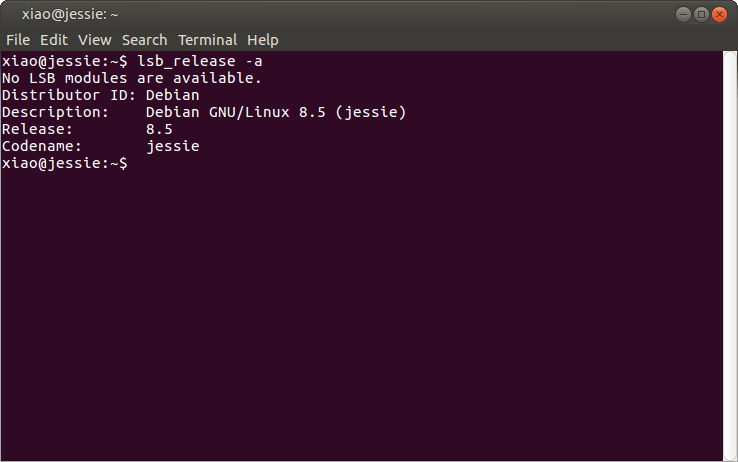738x462 pixels.
Task: Click the "No LSB modules are available." line
Action: [x=132, y=78]
